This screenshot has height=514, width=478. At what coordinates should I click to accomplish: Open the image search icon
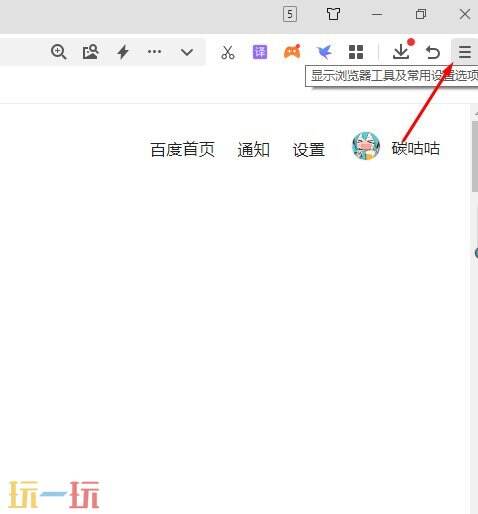[90, 52]
